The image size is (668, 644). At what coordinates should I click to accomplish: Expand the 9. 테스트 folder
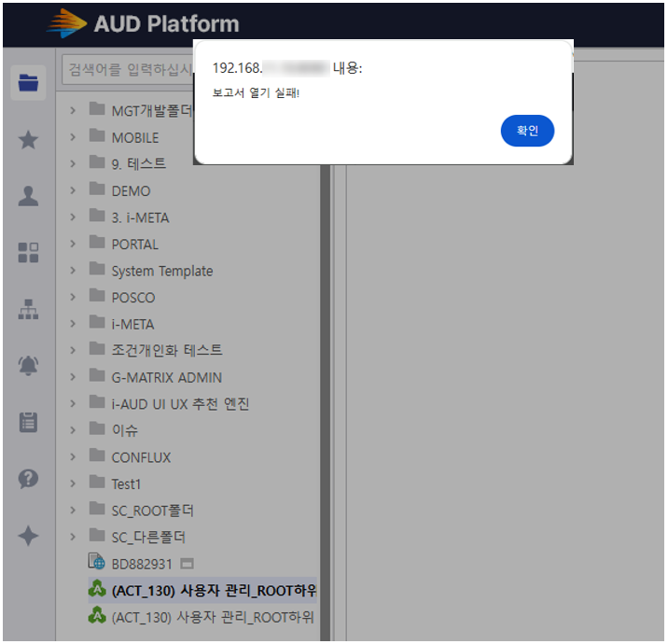coord(73,163)
